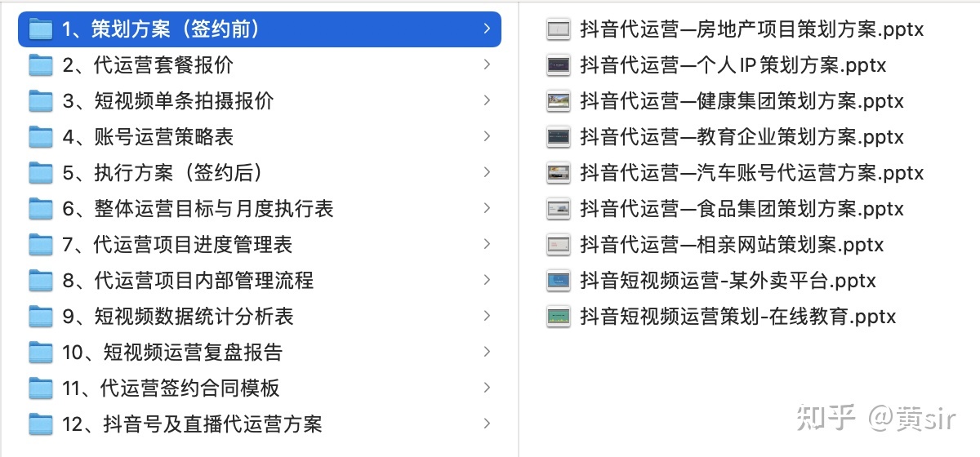The image size is (980, 457).
Task: Select the 10、短视频运营复盘报告 folder
Action: 172,353
